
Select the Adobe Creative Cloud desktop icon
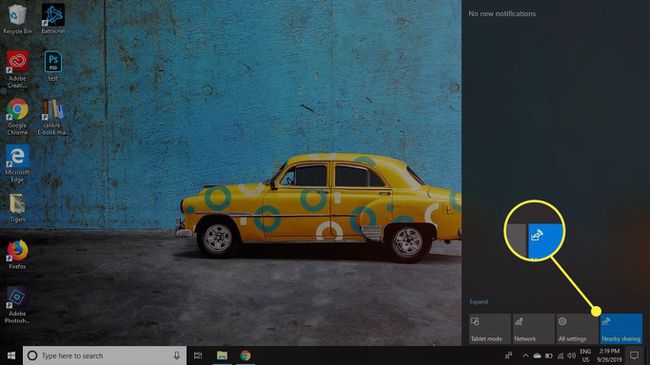17,69
